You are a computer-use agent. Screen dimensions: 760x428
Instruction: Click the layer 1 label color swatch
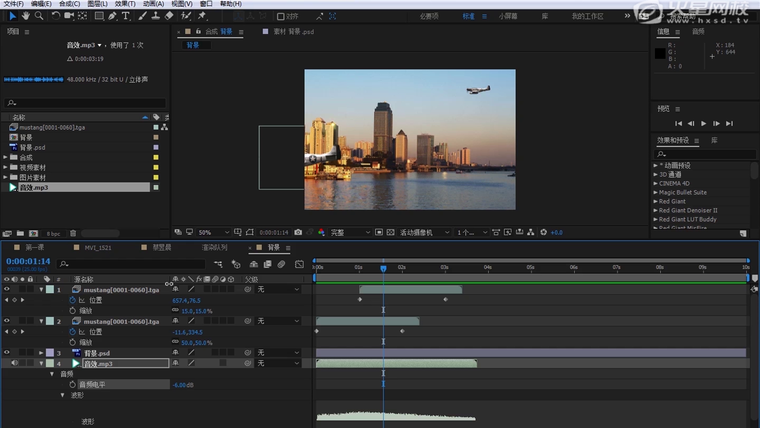pos(51,289)
